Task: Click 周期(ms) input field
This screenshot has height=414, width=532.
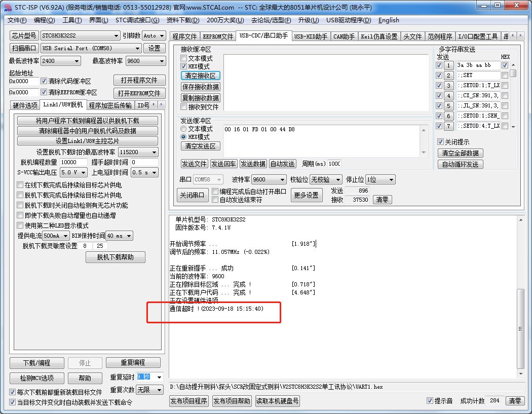Action: pyautogui.click(x=334, y=164)
